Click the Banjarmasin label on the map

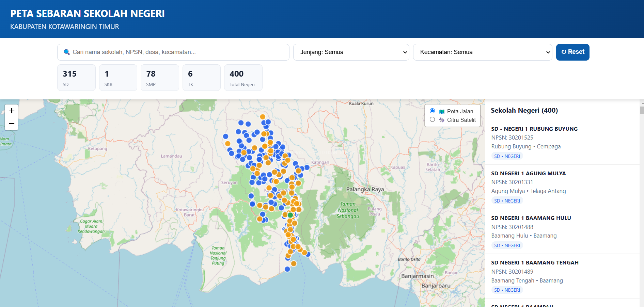[x=418, y=276]
